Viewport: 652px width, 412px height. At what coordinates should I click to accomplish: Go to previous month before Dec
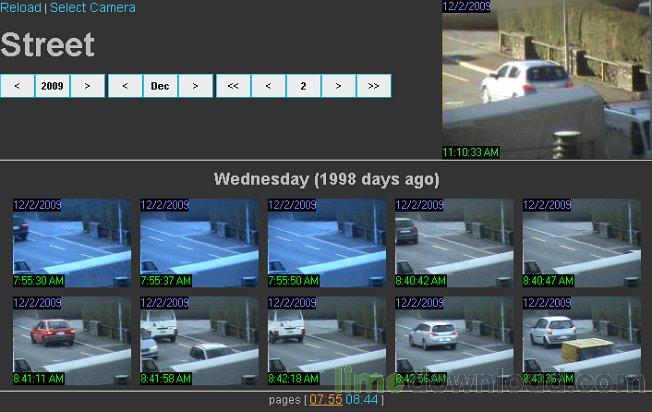[x=125, y=86]
